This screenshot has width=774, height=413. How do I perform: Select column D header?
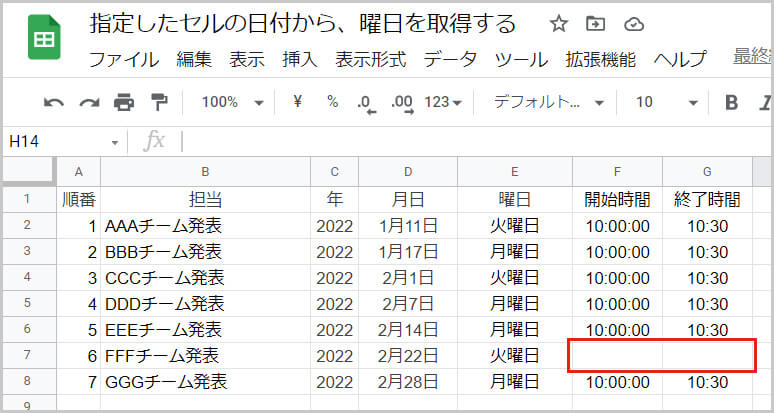coord(408,172)
